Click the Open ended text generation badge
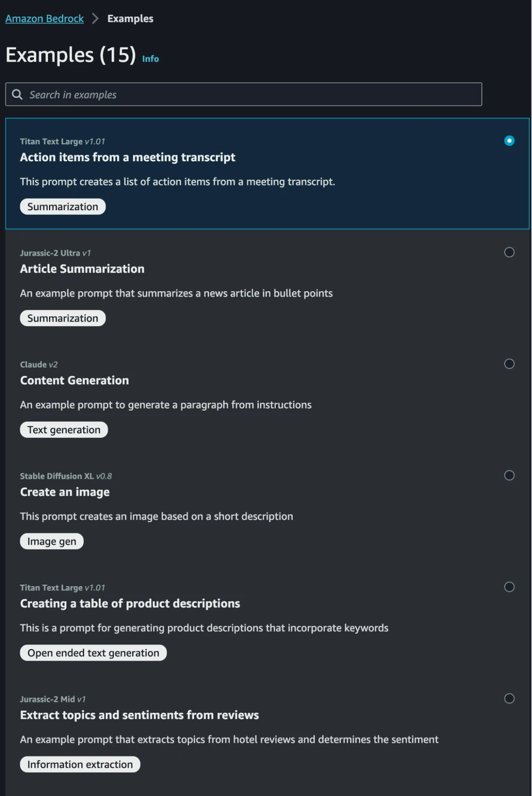The height and width of the screenshot is (796, 532). point(93,652)
